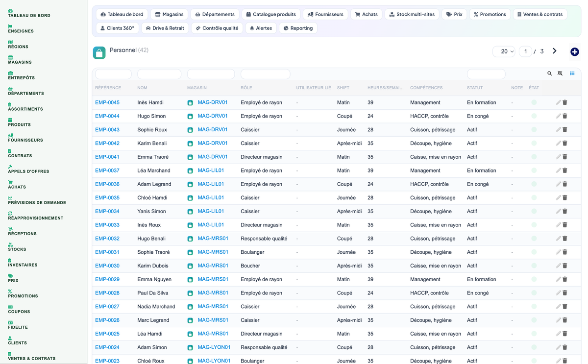Click the clear search filters icon

[560, 73]
